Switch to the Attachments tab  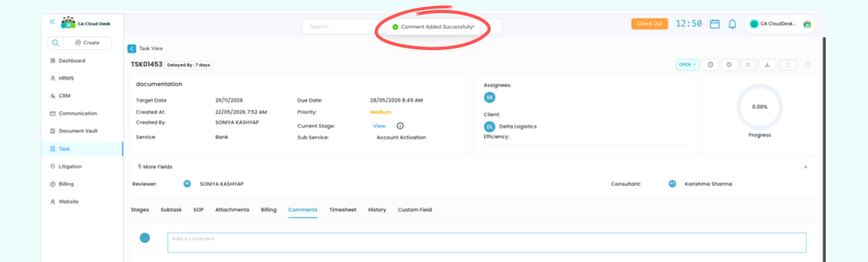tap(232, 210)
